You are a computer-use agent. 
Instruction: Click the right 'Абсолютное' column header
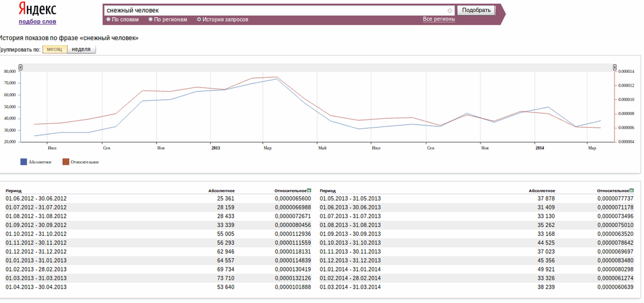[x=541, y=190]
